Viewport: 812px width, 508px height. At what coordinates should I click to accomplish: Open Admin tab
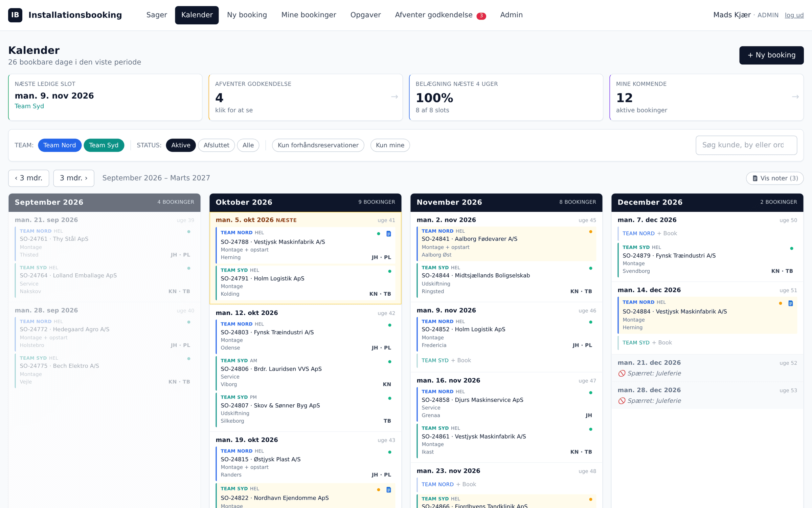click(x=512, y=15)
